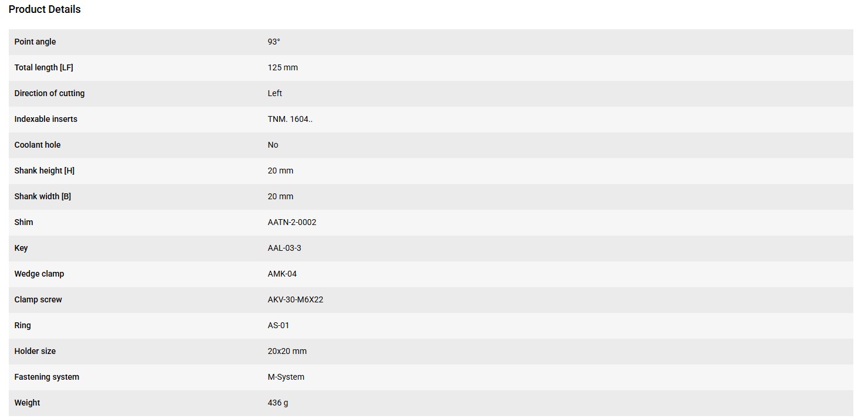Select the AAL-03-3 key part number
Viewport: 868px width, 419px height.
tap(284, 248)
